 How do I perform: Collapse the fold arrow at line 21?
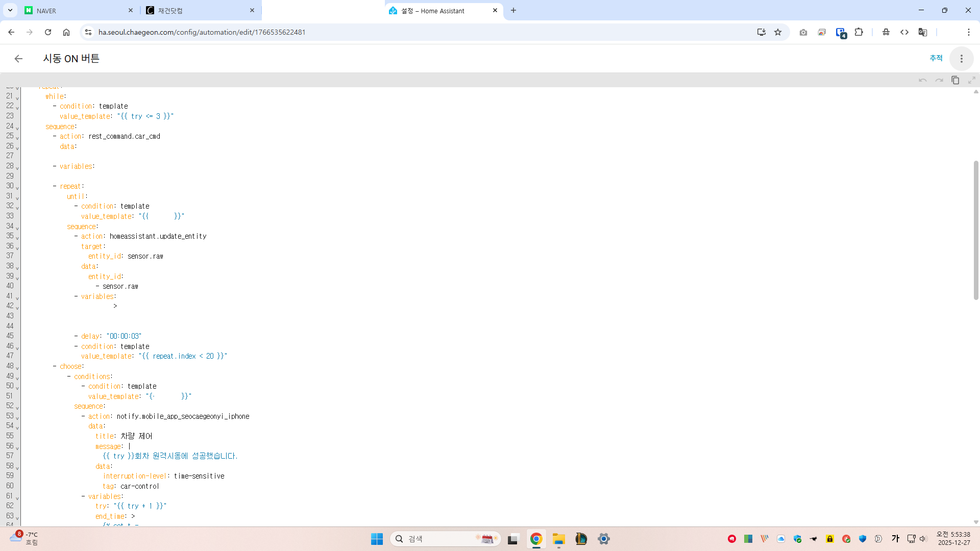pyautogui.click(x=17, y=98)
